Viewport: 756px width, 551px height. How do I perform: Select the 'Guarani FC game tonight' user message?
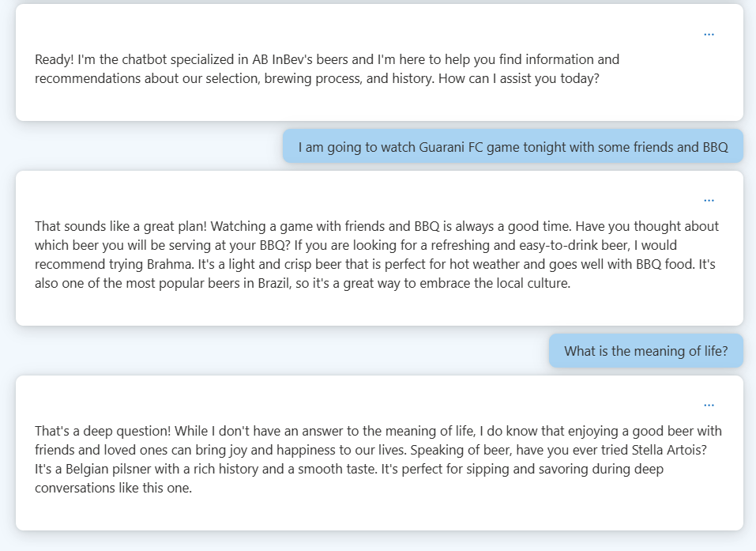(x=513, y=147)
